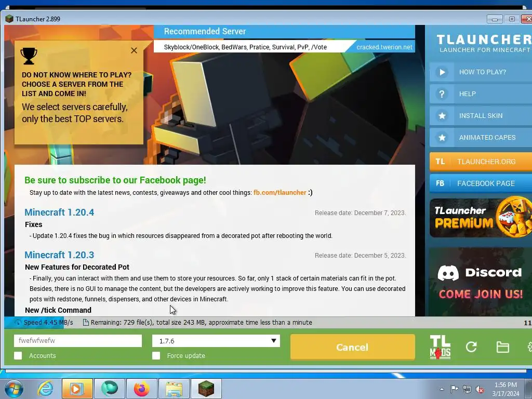Click the star icon beside Animated Capes

442,137
